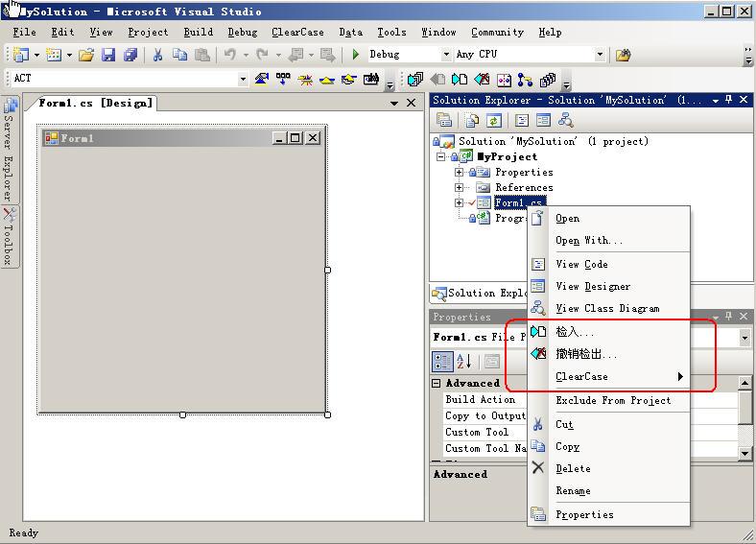This screenshot has height=544, width=756.
Task: Select 撤销检出... undo checkout entry
Action: (x=608, y=354)
